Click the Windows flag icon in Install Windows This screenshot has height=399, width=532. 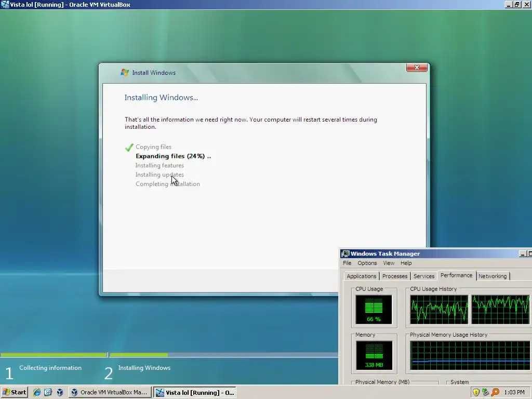(125, 72)
